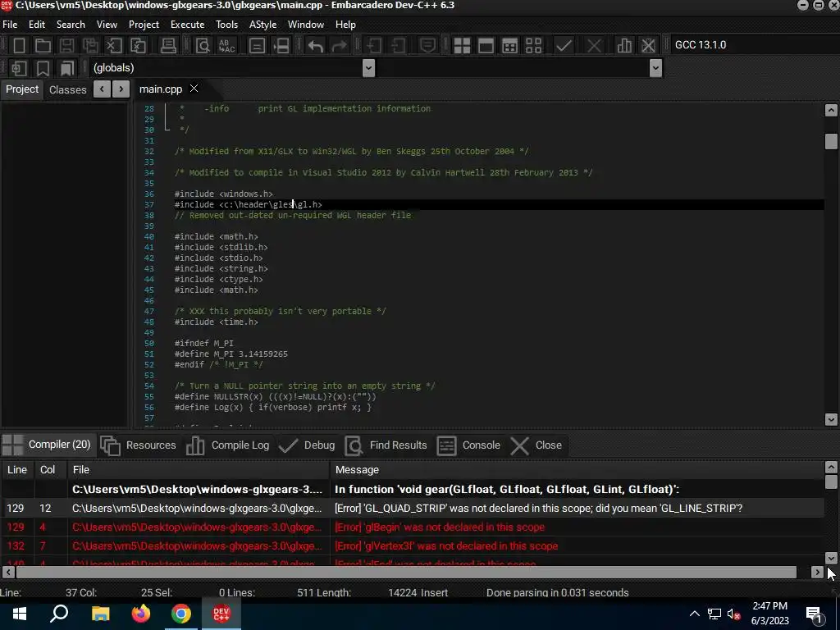Click the toggle comment toolbar icon

click(257, 46)
